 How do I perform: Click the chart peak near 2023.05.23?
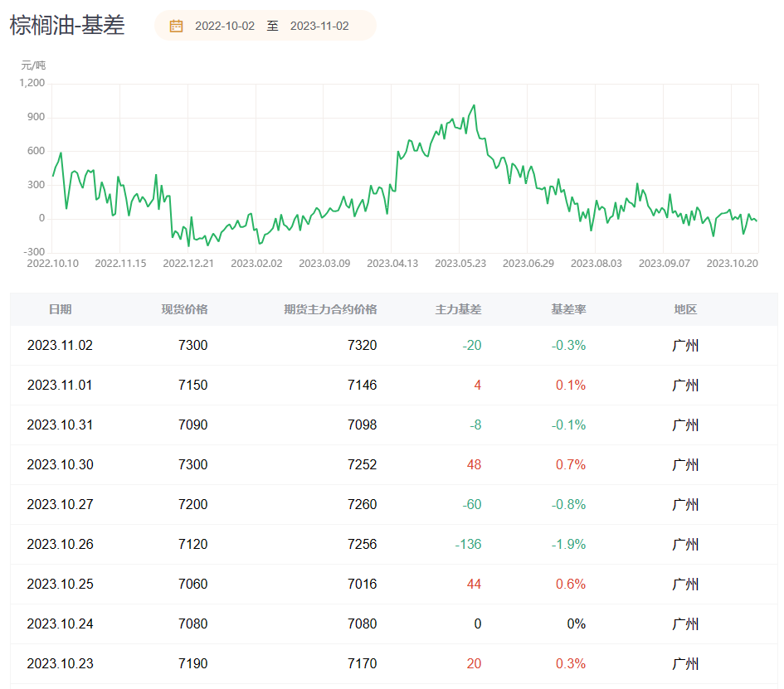pos(474,106)
